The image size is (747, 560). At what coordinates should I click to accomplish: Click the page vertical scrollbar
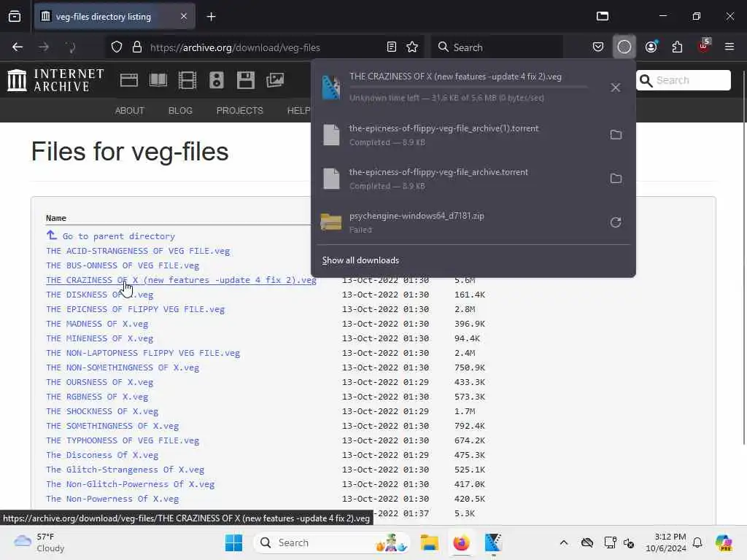tap(743, 257)
